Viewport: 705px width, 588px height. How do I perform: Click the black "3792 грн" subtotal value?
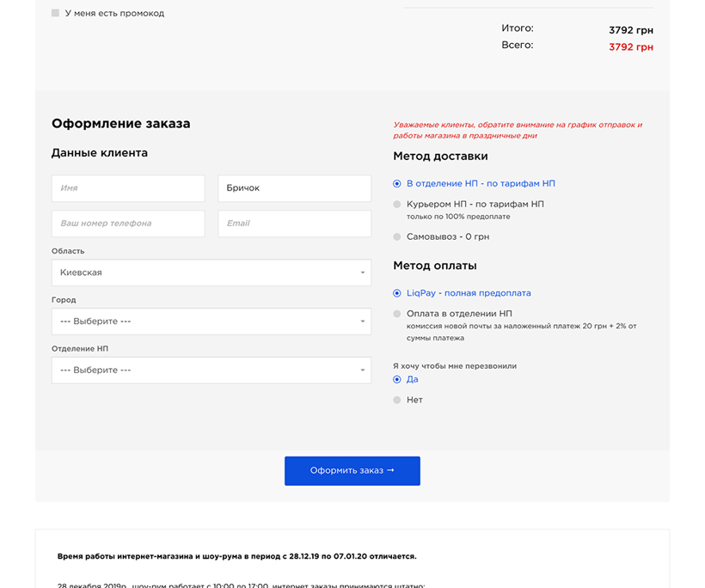[631, 30]
